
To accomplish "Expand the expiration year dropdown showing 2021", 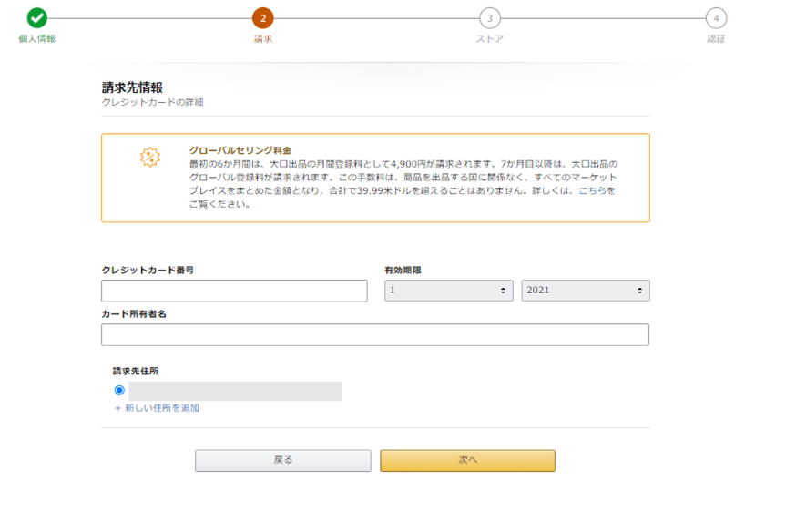I will coord(585,291).
